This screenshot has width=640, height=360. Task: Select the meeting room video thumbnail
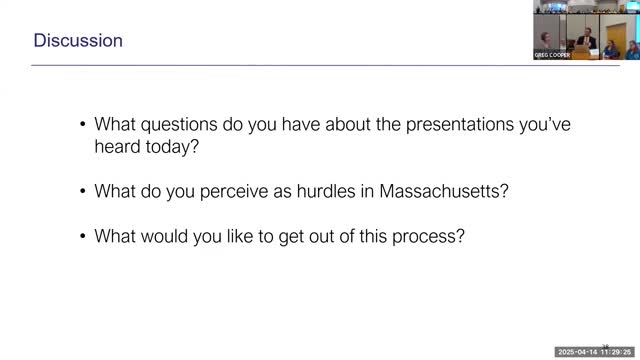click(587, 30)
